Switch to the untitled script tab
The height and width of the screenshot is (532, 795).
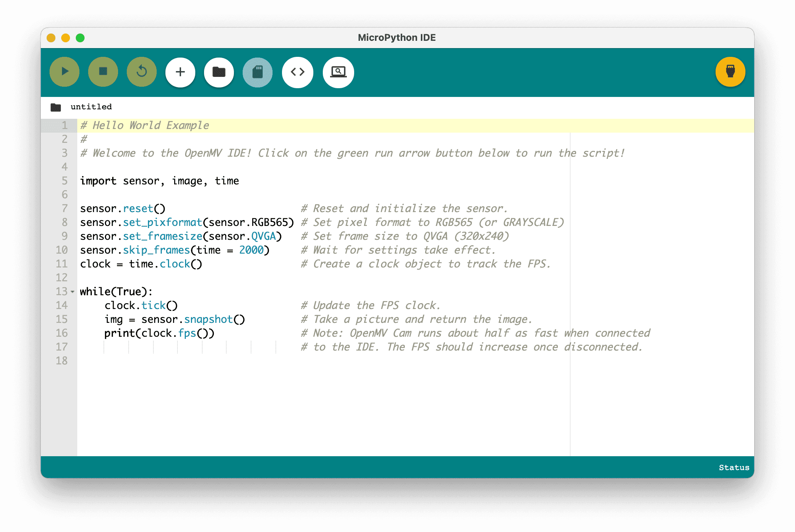pos(91,106)
